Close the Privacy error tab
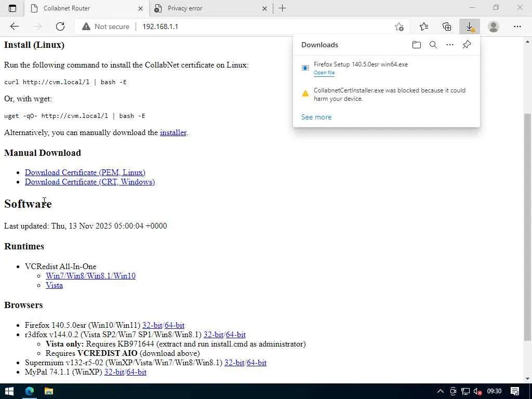Viewport: 532px width, 399px height. (264, 8)
